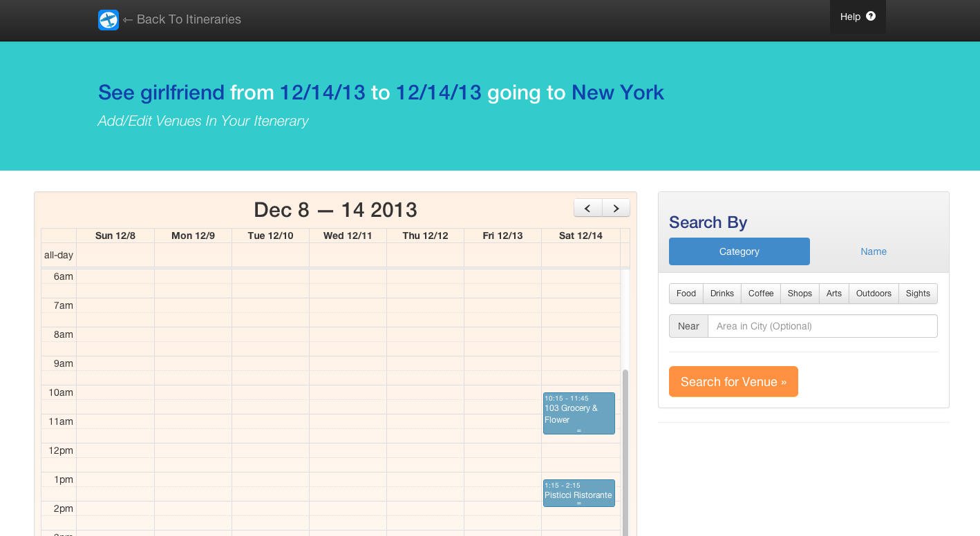
Task: Select the Outdoors category
Action: [x=874, y=294]
